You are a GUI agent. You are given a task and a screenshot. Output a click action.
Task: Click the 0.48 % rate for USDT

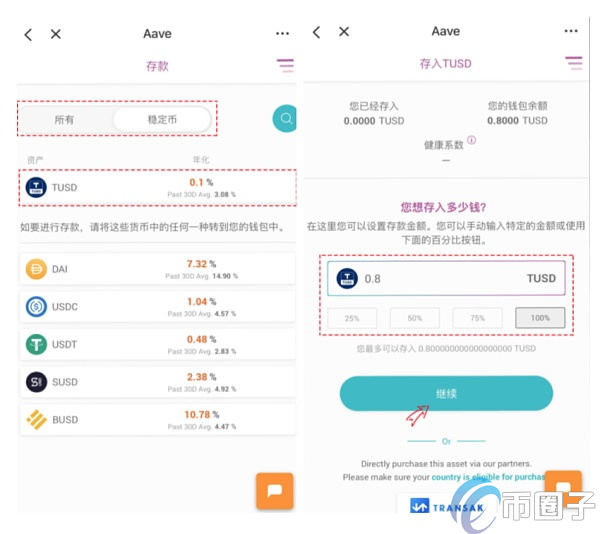(202, 339)
